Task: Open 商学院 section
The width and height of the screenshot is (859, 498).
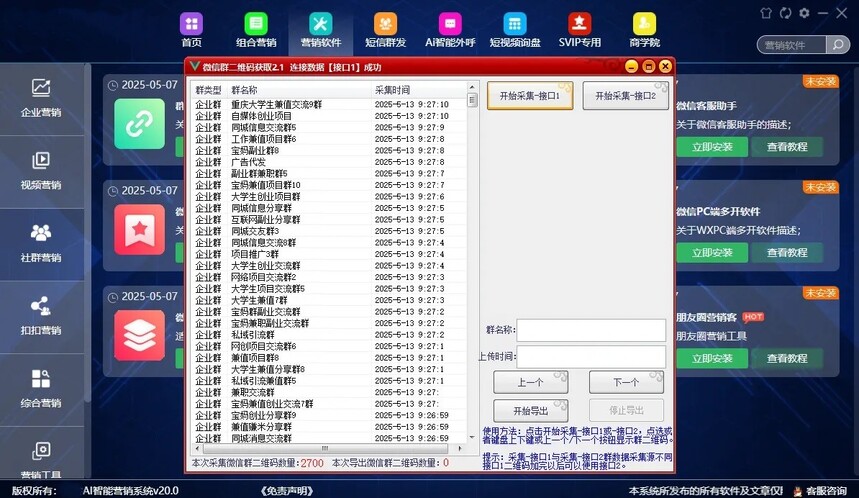Action: pyautogui.click(x=644, y=30)
